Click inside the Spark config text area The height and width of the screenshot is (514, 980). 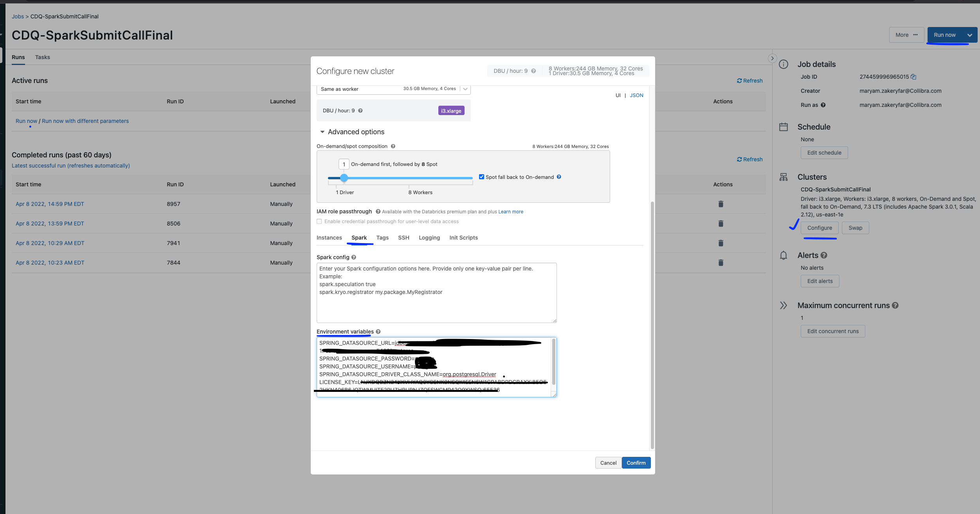point(436,293)
